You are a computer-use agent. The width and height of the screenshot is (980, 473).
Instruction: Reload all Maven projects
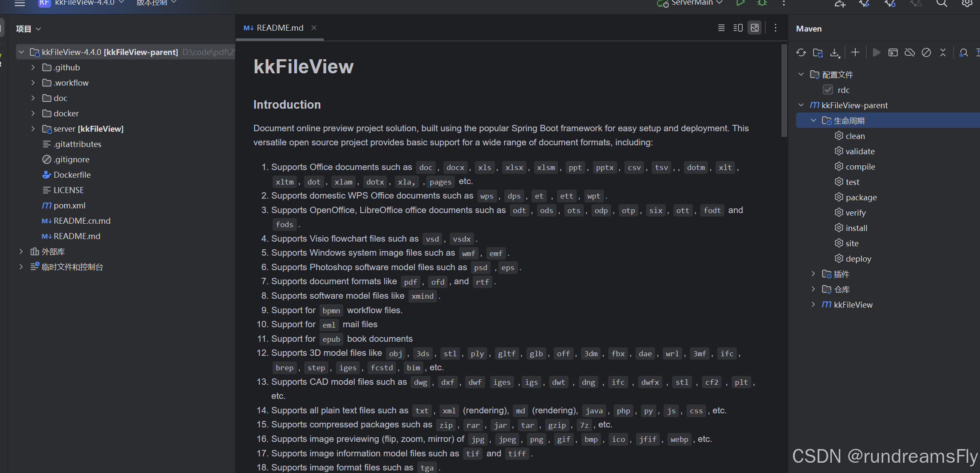(801, 52)
